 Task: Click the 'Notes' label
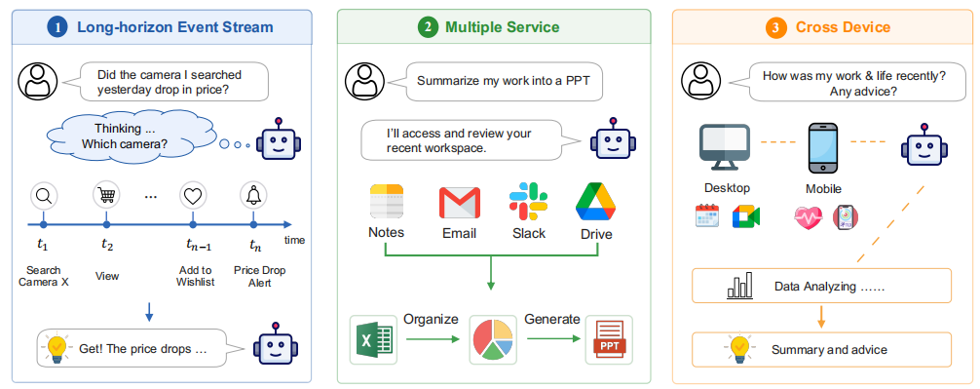click(386, 233)
